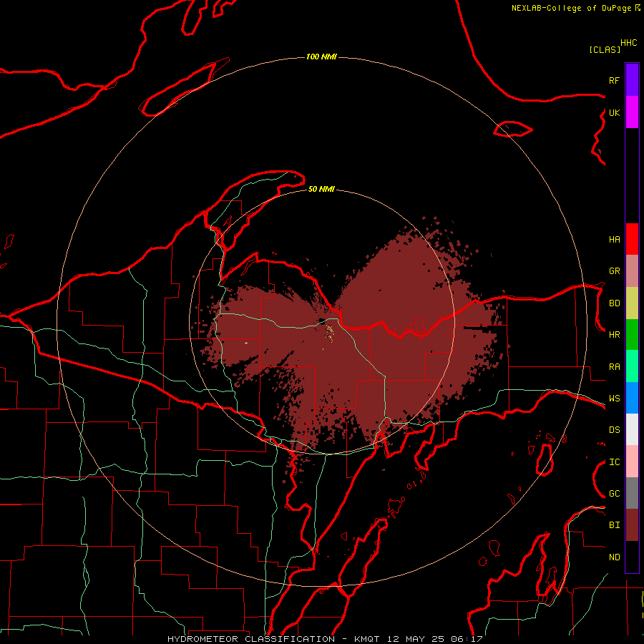
Task: Click the "HHC" product label
Action: tap(628, 43)
